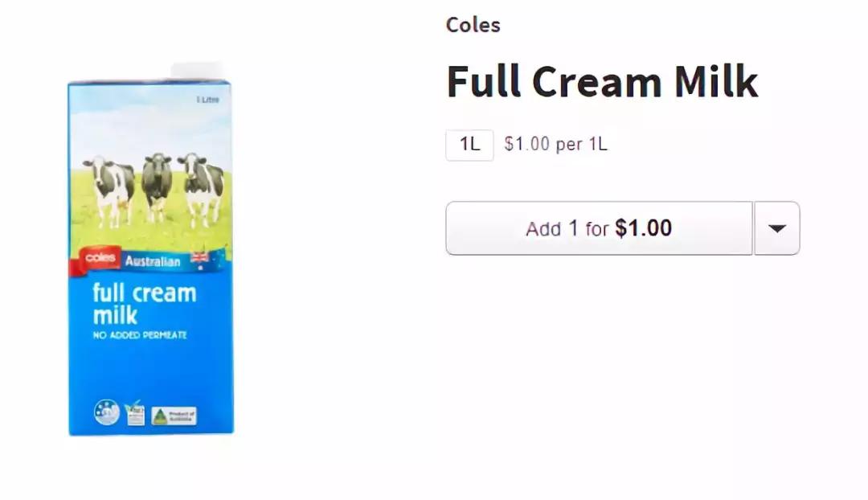
Task: Click the health star rating badge
Action: coord(107,412)
